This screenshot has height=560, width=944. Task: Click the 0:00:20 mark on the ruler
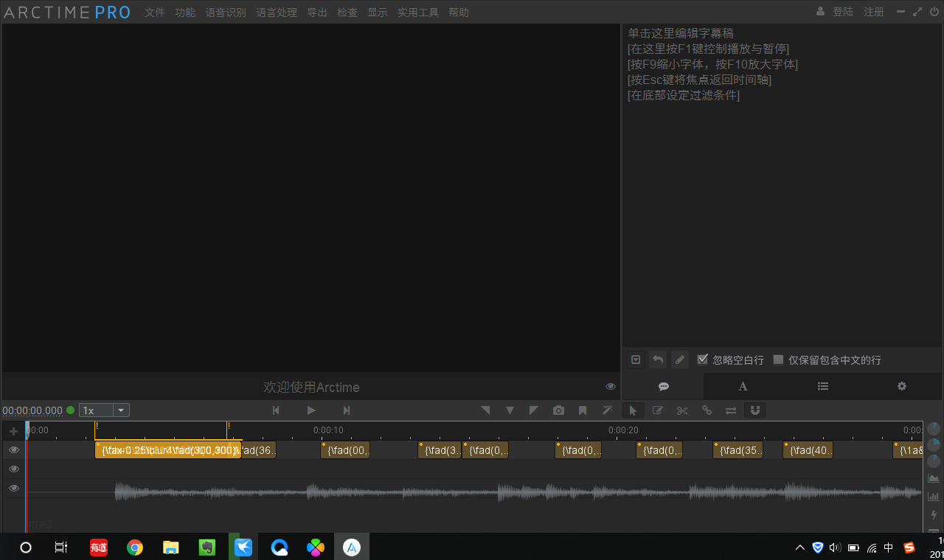tap(623, 430)
